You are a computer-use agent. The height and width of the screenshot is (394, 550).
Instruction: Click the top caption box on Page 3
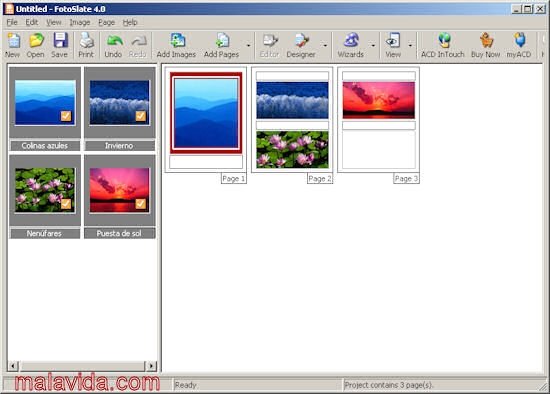[379, 76]
